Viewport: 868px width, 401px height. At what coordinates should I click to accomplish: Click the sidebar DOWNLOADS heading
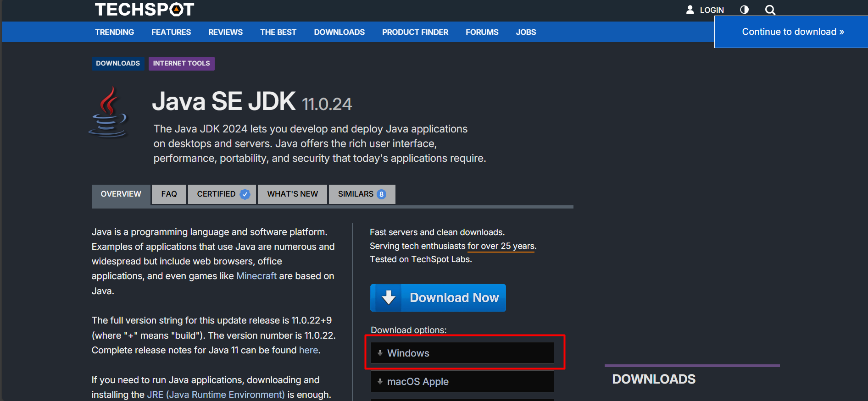coord(654,379)
